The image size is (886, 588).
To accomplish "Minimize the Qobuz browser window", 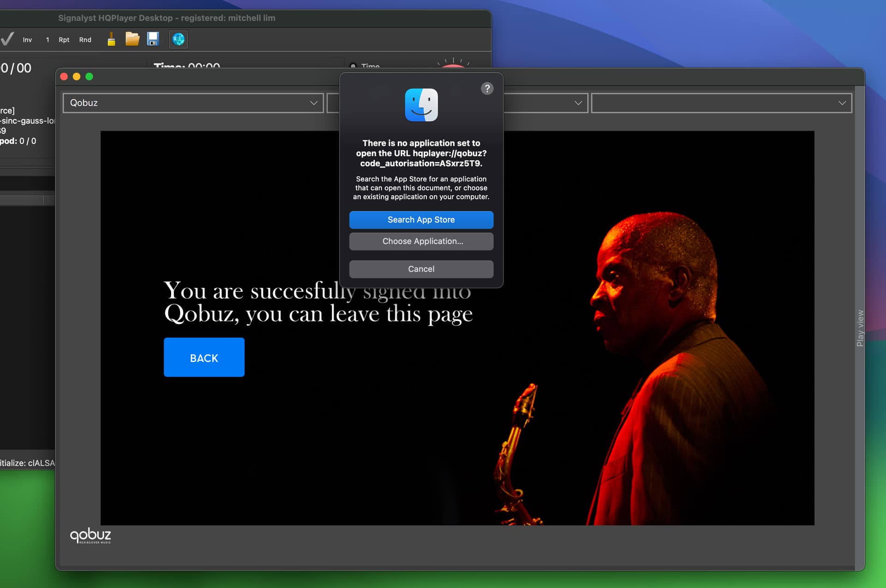I will coord(77,77).
